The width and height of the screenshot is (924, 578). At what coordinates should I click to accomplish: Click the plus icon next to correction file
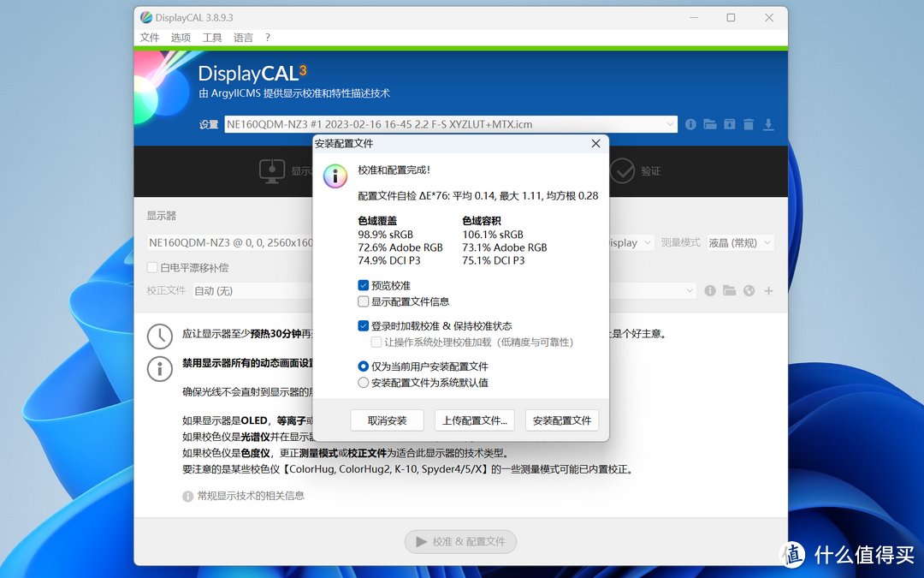coord(768,291)
